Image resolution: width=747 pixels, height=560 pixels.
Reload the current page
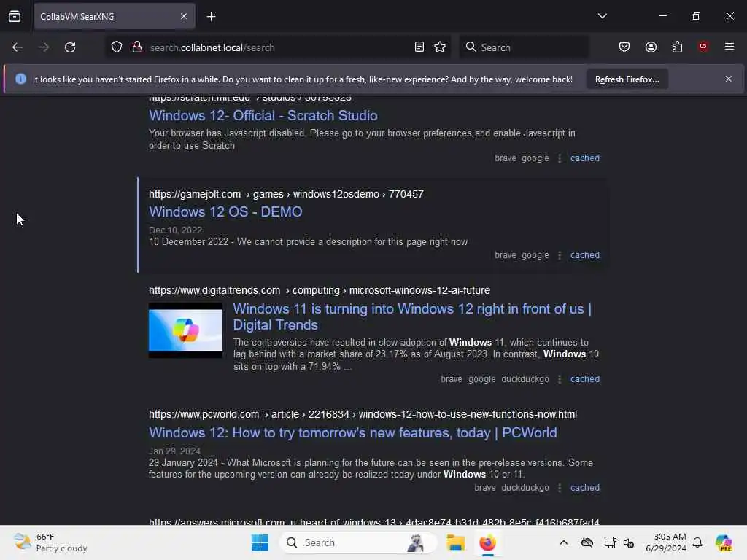click(70, 47)
